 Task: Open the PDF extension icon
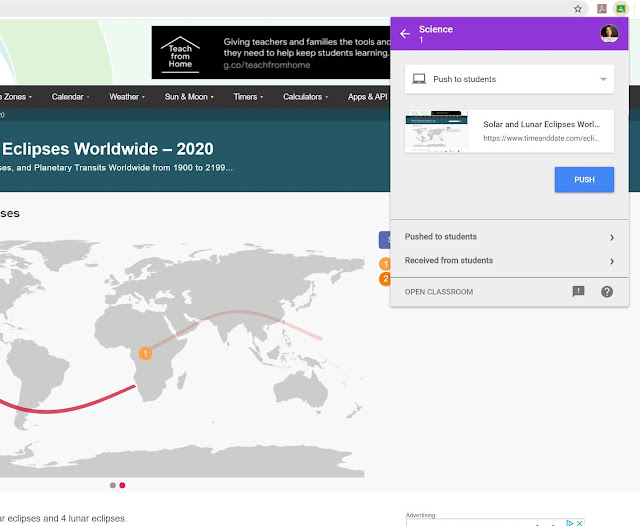[x=602, y=9]
